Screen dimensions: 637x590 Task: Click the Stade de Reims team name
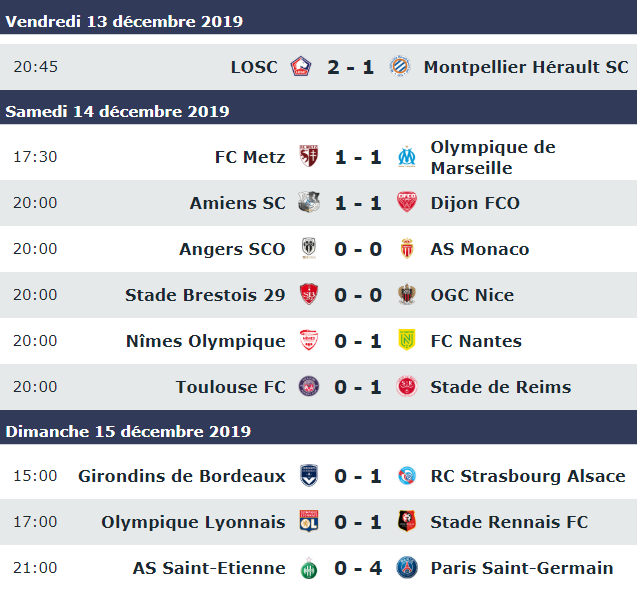(501, 387)
